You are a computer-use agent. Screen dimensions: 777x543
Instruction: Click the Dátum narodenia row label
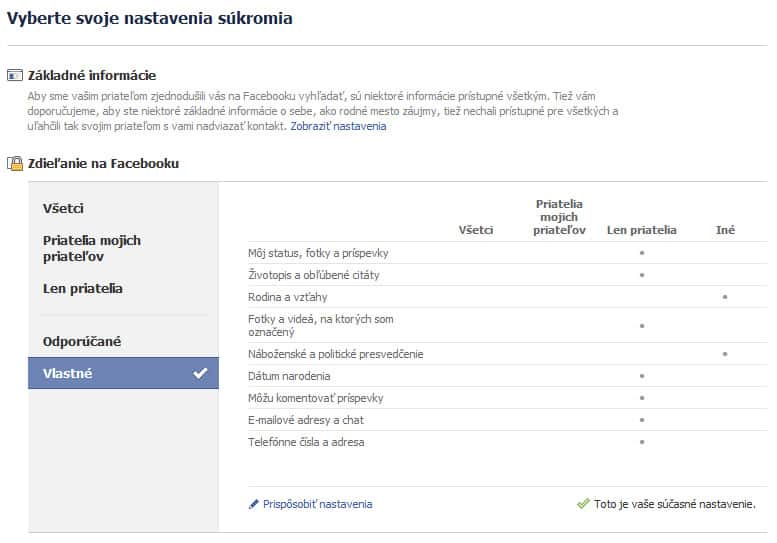[289, 376]
